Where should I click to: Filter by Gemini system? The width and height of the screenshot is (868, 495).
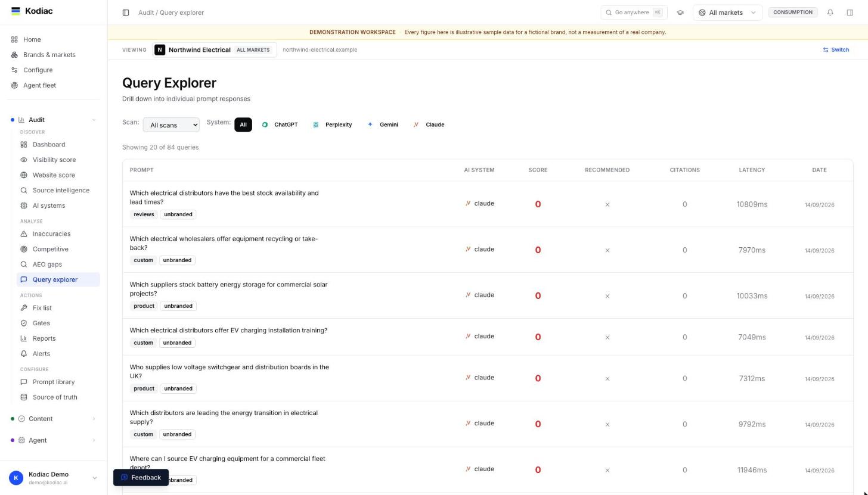click(x=383, y=124)
